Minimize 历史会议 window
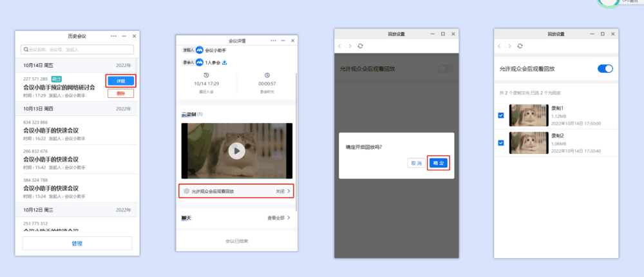This screenshot has width=644, height=277. click(124, 36)
